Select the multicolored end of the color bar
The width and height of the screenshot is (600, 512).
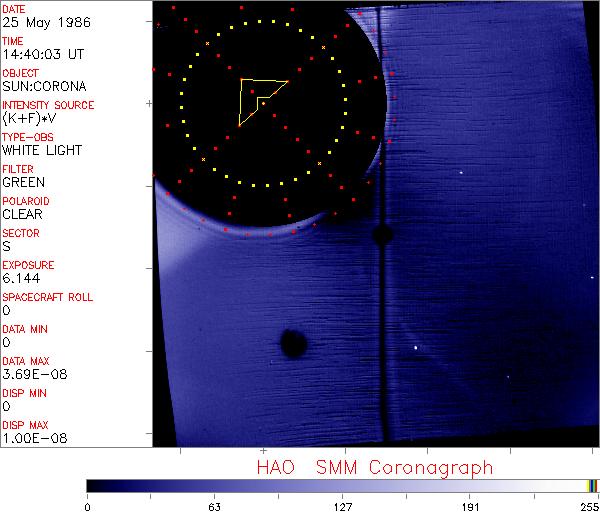click(x=592, y=485)
